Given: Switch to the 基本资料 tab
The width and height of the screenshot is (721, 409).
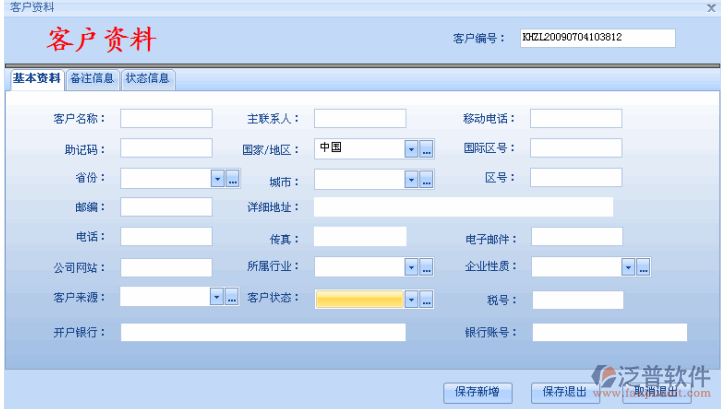Looking at the screenshot, I should pyautogui.click(x=37, y=79).
